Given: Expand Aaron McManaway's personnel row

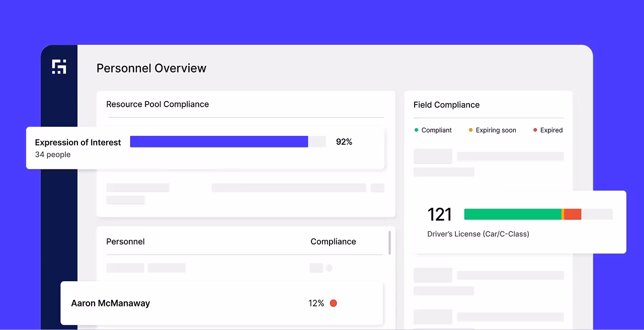Looking at the screenshot, I should point(111,303).
